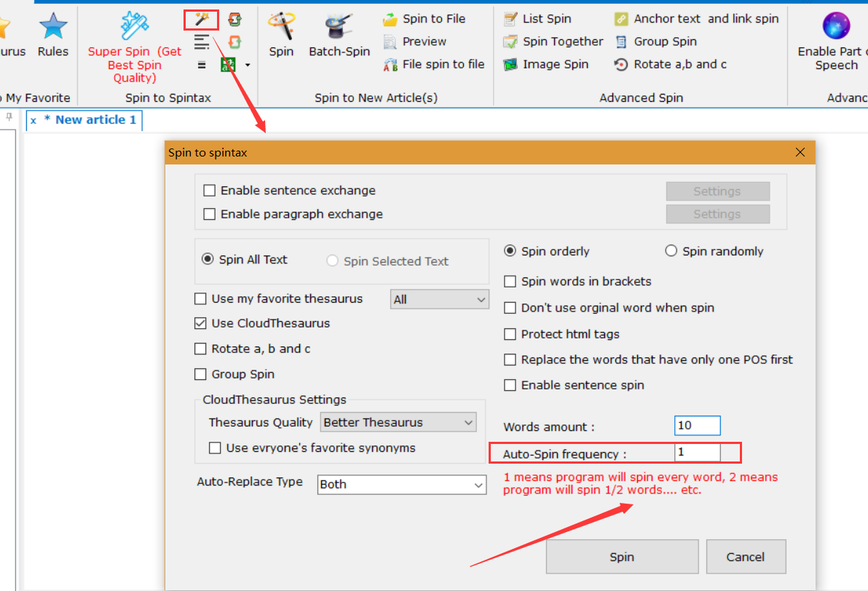Expand the Auto-Replace Type dropdown
Image resolution: width=868 pixels, height=591 pixels.
(402, 485)
